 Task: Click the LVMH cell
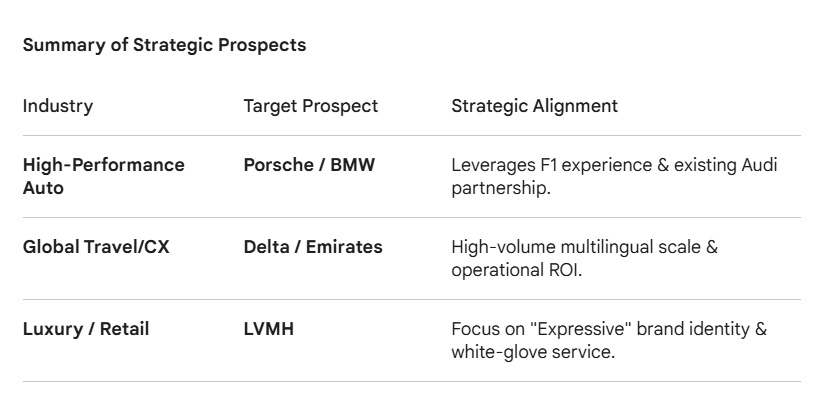click(x=269, y=329)
